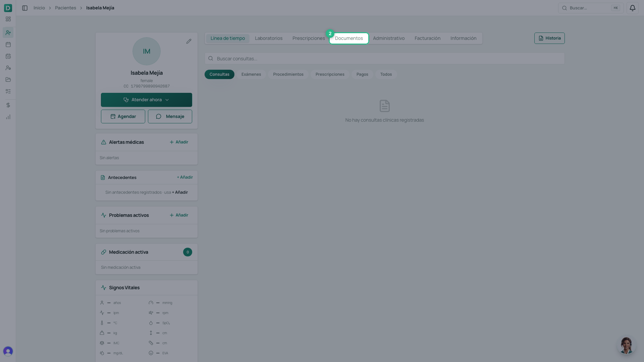
Task: Add a medical alert with Añadir
Action: (x=179, y=142)
